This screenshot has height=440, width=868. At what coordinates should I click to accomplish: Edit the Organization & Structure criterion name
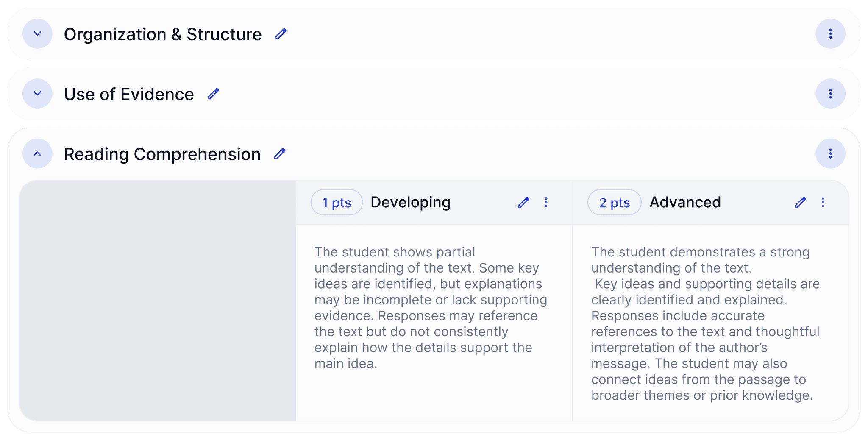(281, 33)
